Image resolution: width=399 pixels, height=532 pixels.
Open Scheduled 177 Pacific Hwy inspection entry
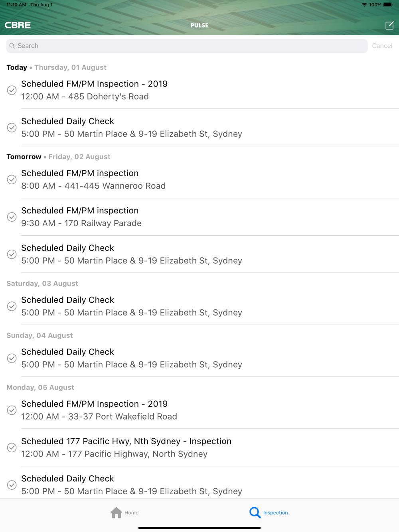pyautogui.click(x=199, y=447)
